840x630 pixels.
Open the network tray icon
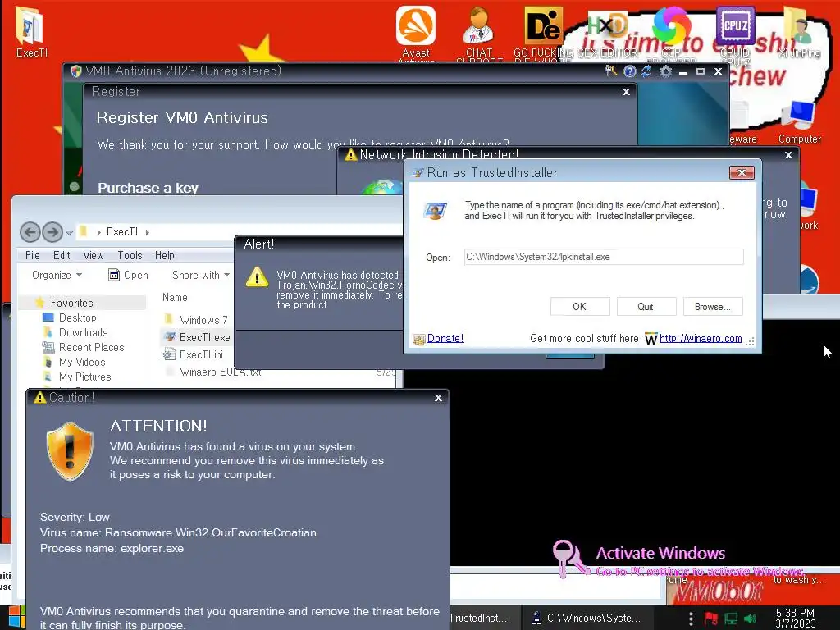(x=731, y=619)
